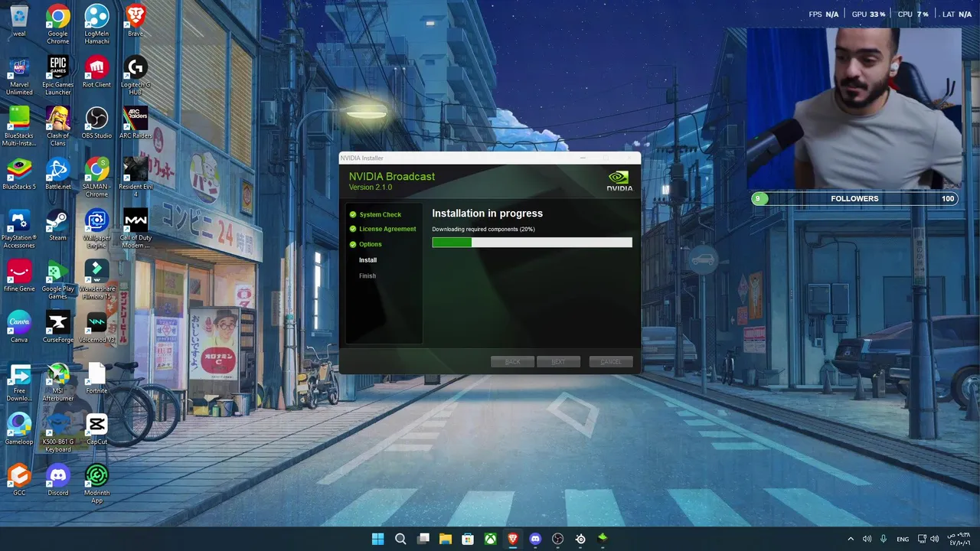Select the Voicemod V3 shortcut
The image size is (980, 551).
[96, 327]
